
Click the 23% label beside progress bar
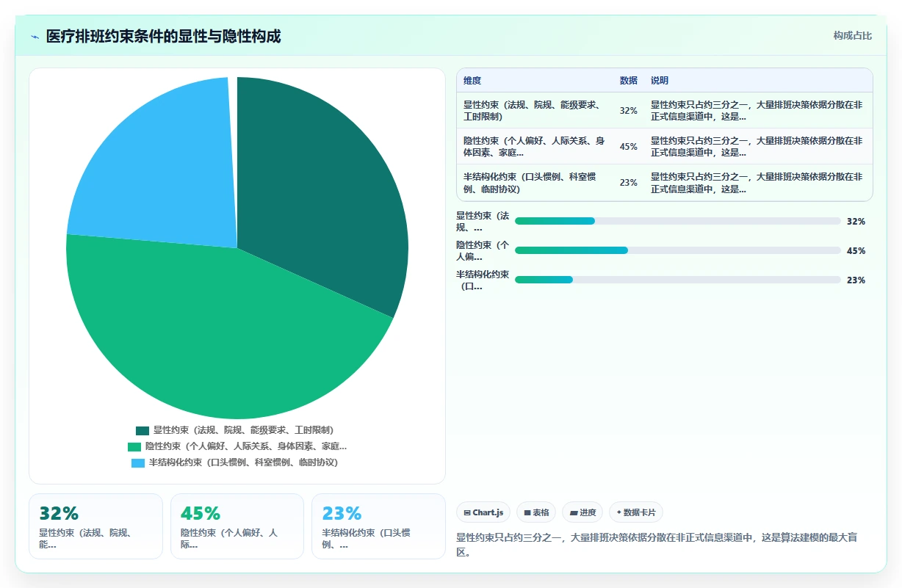856,280
